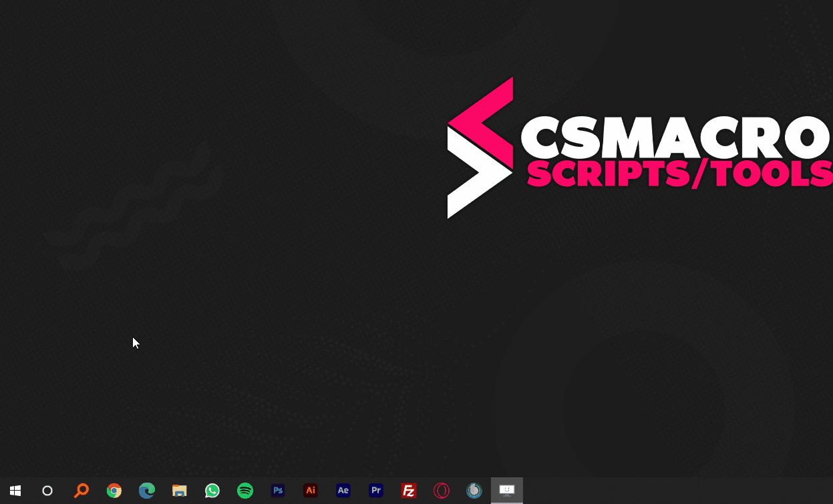Open the orange magnifier search app
The height and width of the screenshot is (504, 833).
click(81, 491)
